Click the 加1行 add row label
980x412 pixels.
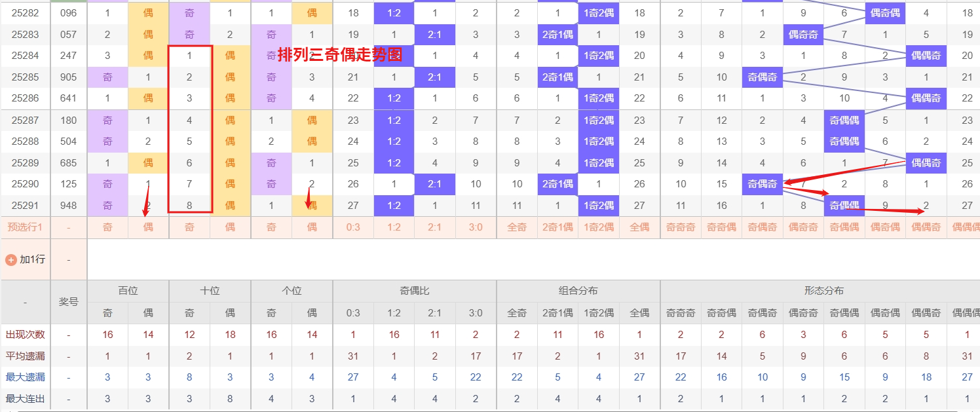point(32,259)
